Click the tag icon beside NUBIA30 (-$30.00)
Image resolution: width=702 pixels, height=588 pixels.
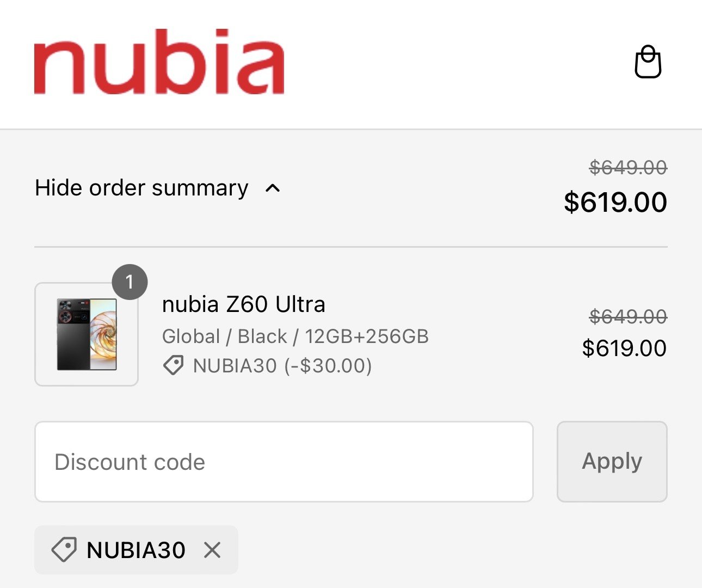[174, 365]
